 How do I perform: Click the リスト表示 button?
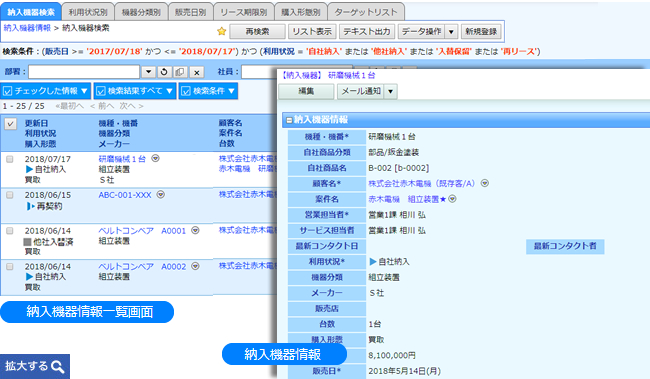(312, 32)
